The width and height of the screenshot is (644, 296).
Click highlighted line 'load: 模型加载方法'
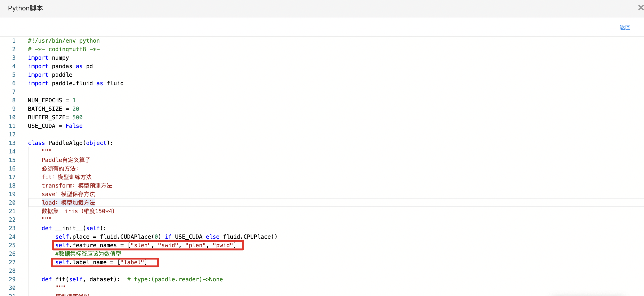point(68,202)
